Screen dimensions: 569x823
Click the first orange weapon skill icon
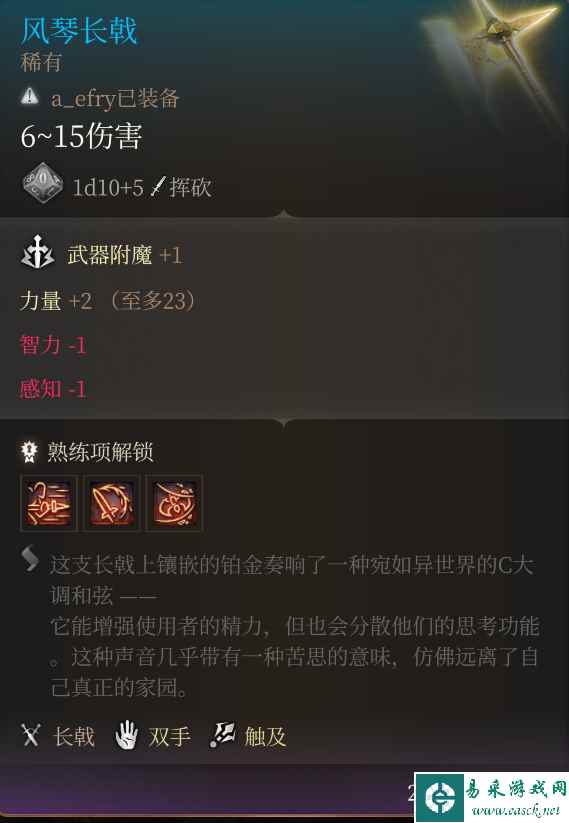coord(48,503)
